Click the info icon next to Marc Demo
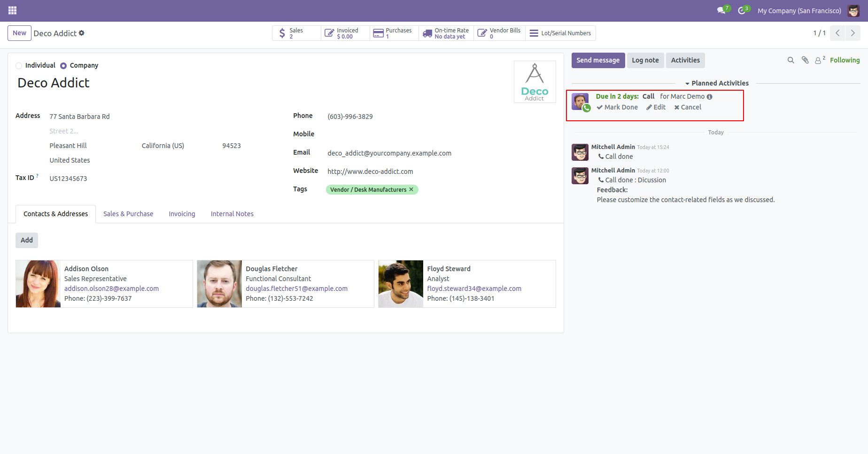 coord(709,97)
